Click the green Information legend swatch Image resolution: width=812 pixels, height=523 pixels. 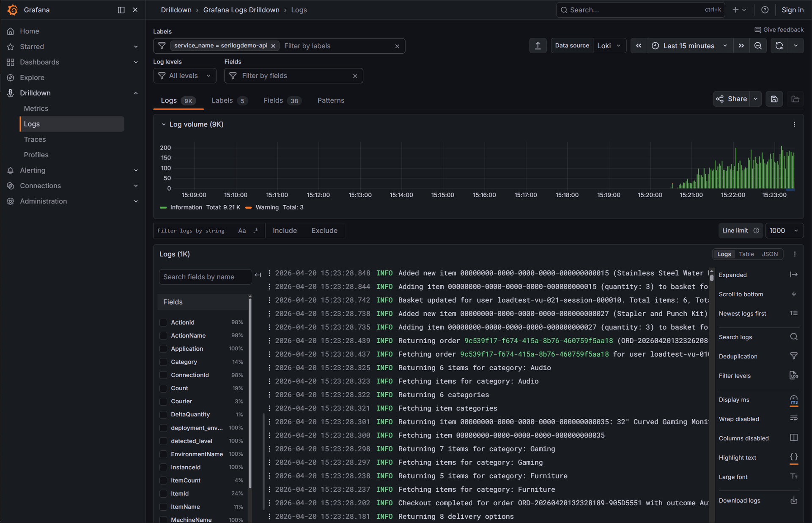tap(163, 207)
